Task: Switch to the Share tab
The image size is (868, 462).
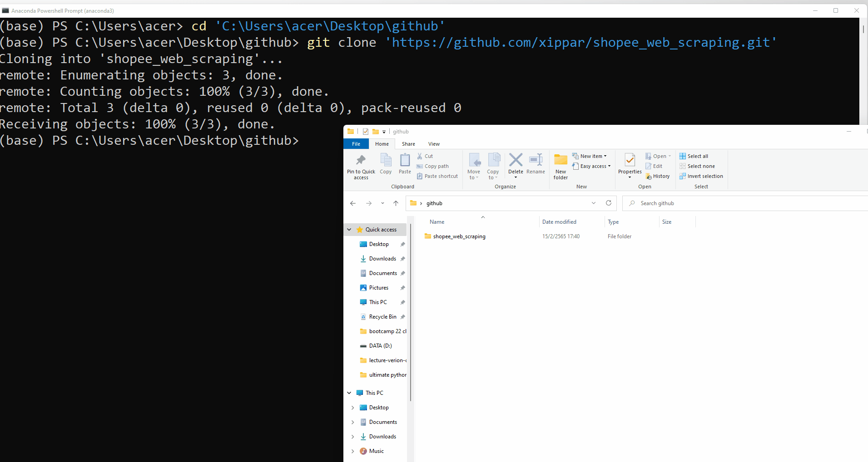Action: point(408,143)
